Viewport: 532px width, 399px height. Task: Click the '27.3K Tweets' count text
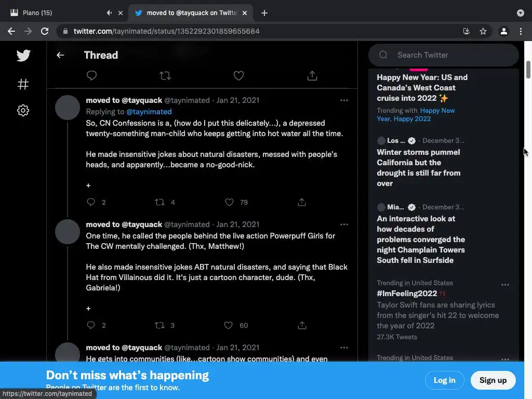(x=396, y=337)
